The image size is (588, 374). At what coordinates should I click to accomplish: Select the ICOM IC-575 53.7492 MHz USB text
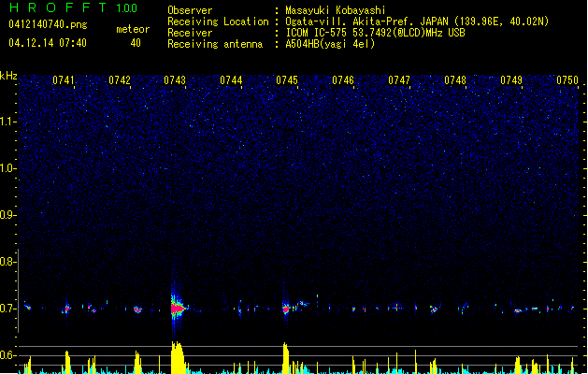coord(375,33)
